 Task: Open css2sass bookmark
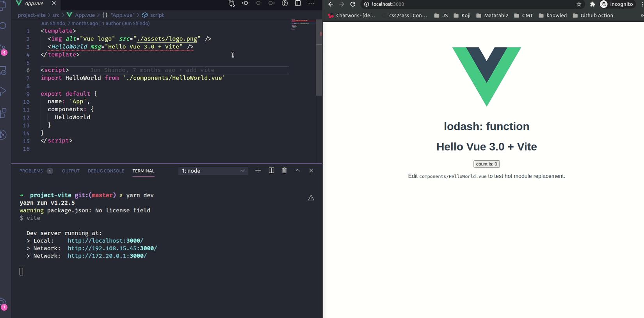pyautogui.click(x=404, y=16)
